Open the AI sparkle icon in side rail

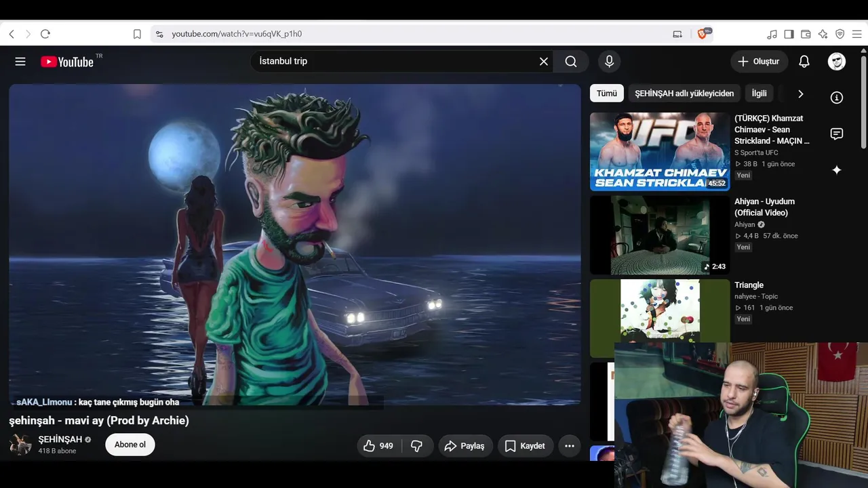[x=837, y=170]
